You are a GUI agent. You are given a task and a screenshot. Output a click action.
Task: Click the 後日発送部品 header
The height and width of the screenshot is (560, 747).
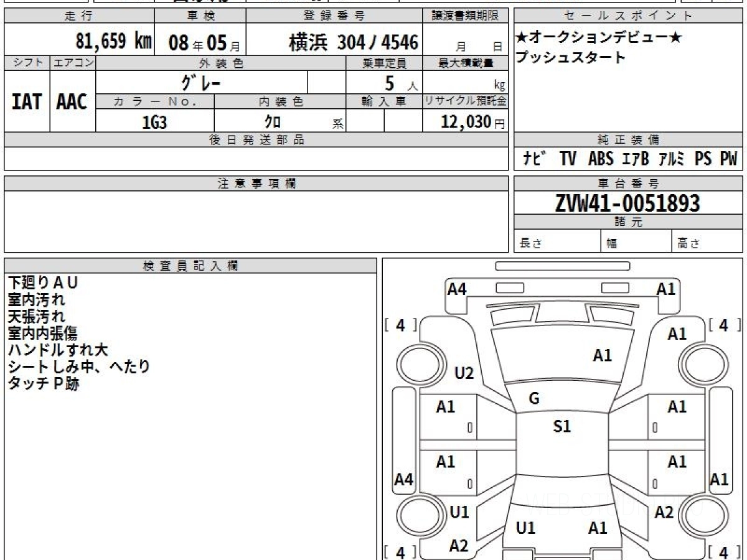point(256,140)
